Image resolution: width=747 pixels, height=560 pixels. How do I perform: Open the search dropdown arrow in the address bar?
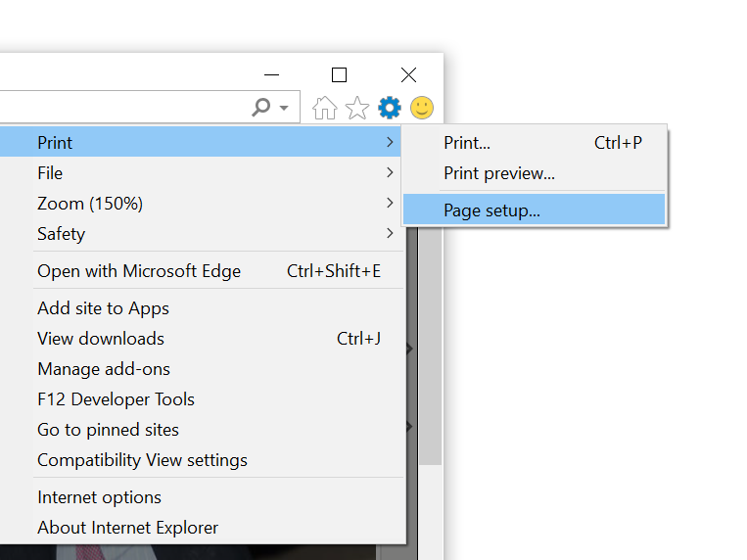[x=284, y=108]
